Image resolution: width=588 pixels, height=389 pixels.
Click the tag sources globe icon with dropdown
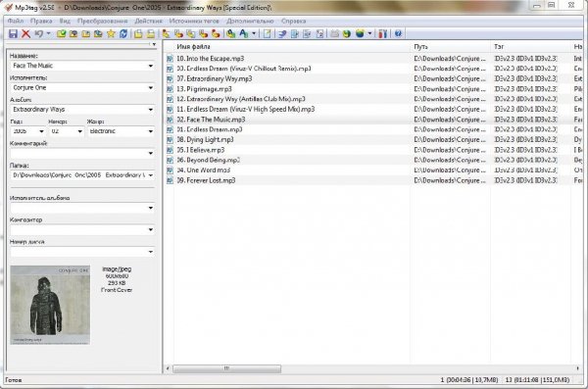click(x=360, y=34)
